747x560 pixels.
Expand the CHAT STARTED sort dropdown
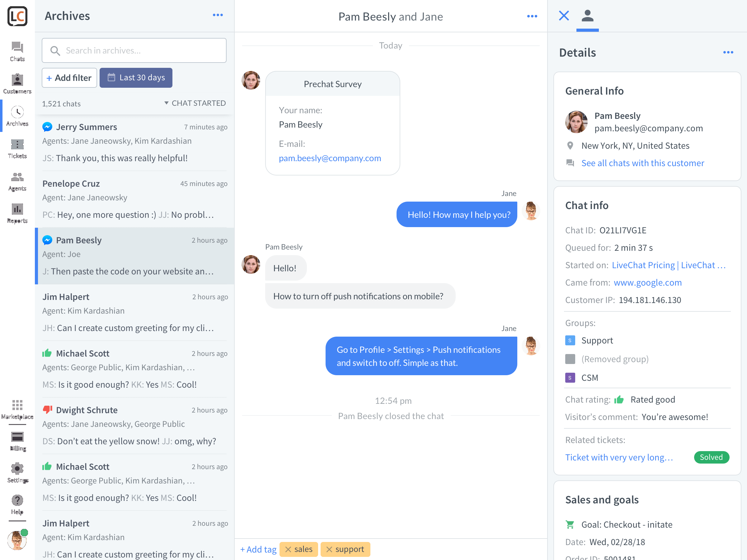pos(195,103)
